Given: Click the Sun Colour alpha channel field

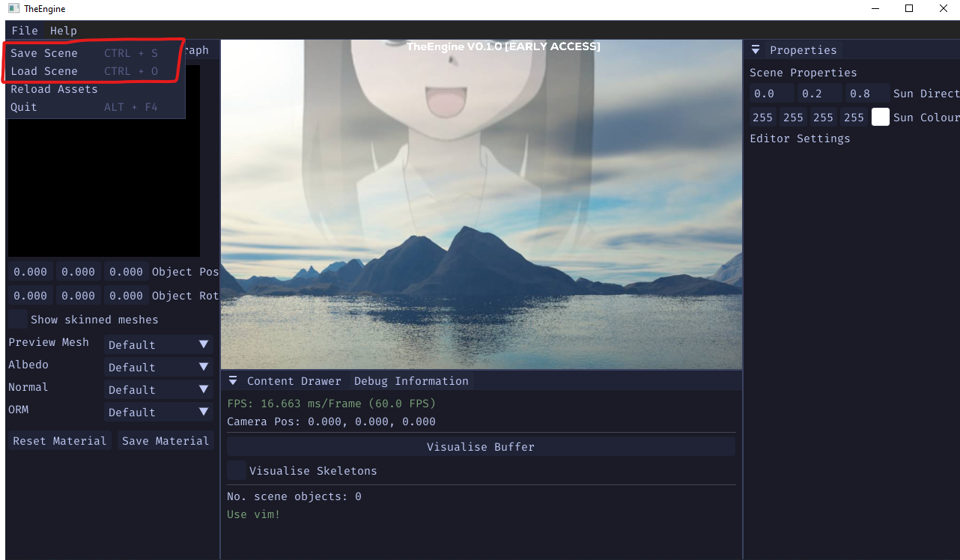Looking at the screenshot, I should point(854,118).
